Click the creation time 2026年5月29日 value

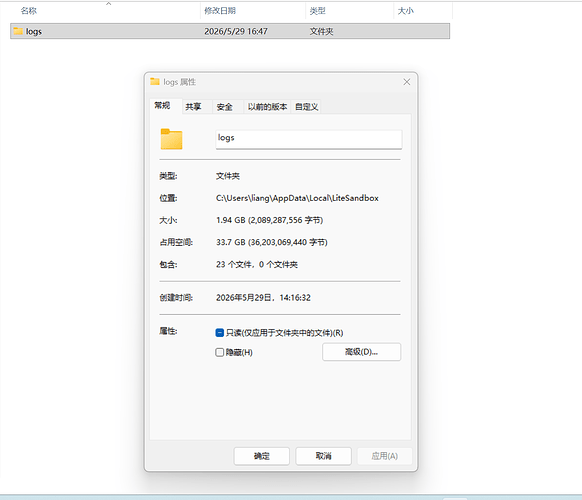coord(263,298)
